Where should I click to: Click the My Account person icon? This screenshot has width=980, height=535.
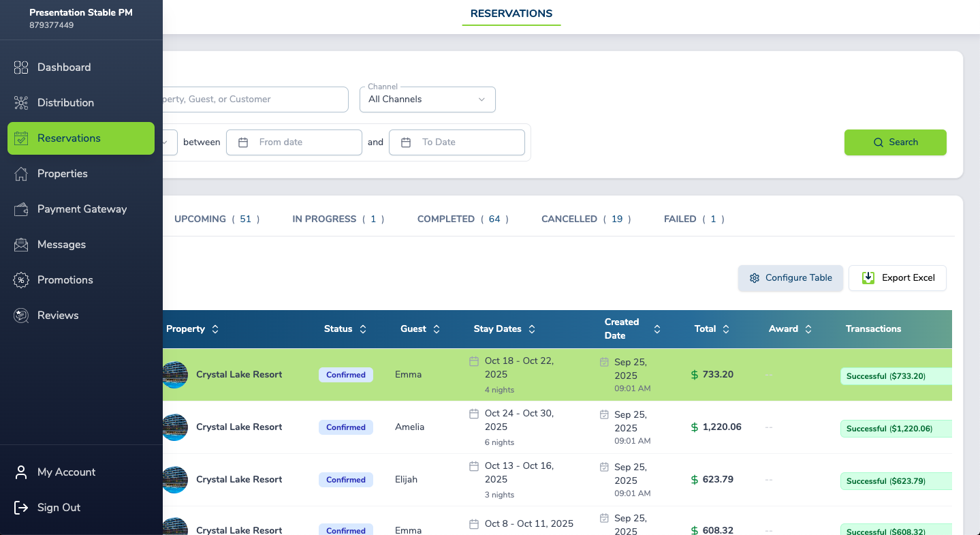point(21,472)
